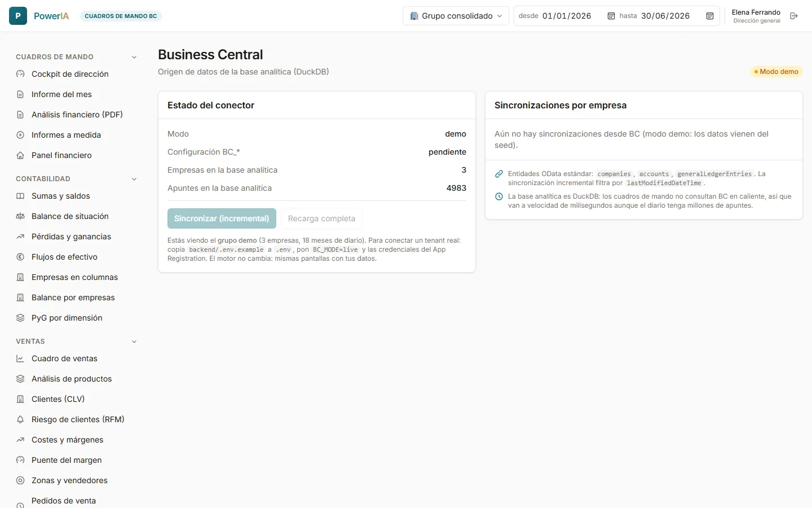Click the clock icon beside DuckDB note
Screen dimensions: 812x508
499,196
